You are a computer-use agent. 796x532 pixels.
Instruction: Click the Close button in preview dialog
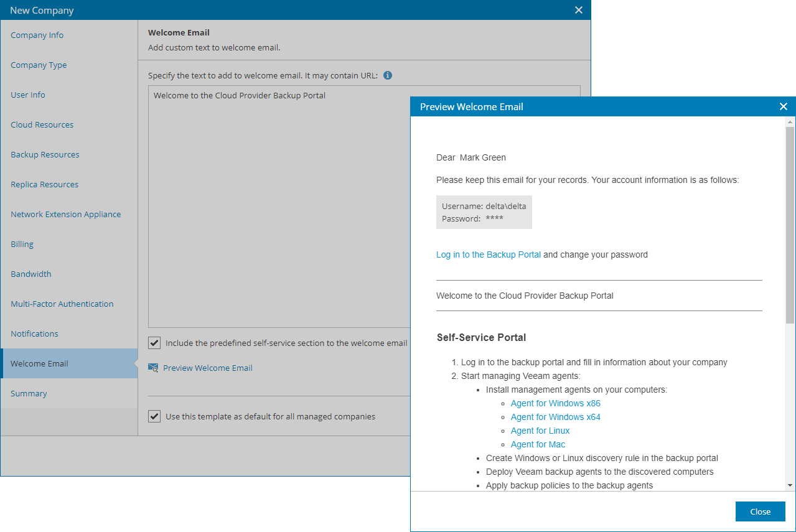(x=760, y=511)
